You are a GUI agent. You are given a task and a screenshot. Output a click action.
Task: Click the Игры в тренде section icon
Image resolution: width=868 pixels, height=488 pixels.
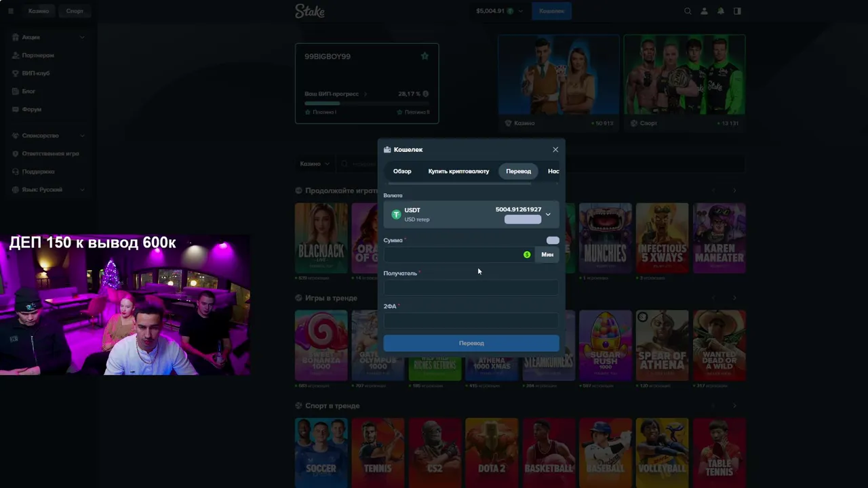(299, 298)
